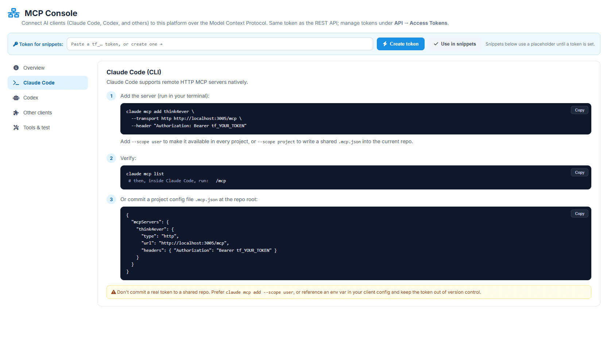
Task: Open the Overview section in the sidebar
Action: [48, 68]
